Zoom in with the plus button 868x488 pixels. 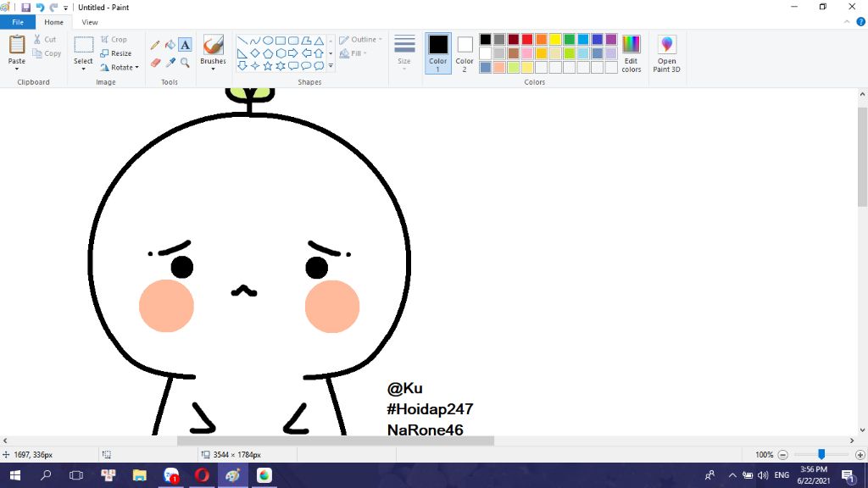(x=860, y=455)
